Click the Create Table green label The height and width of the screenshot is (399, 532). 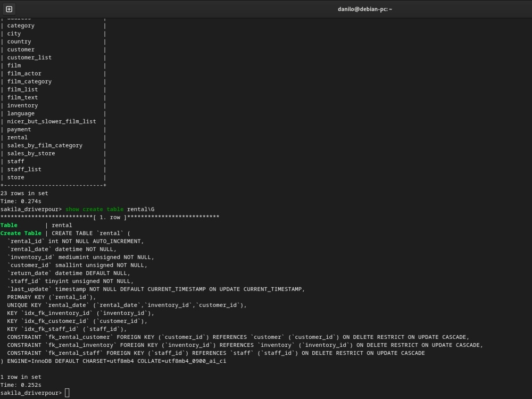pyautogui.click(x=21, y=232)
